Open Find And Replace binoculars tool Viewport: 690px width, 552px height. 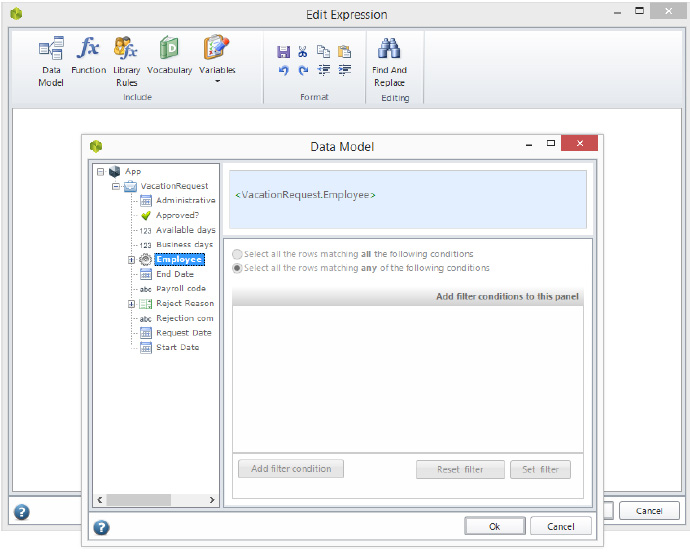[389, 61]
